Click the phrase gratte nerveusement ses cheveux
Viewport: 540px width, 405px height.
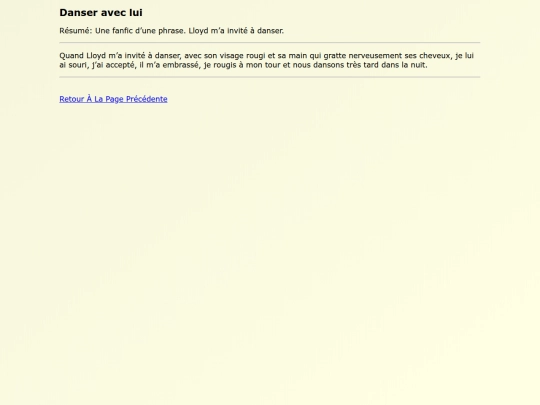[x=387, y=56]
